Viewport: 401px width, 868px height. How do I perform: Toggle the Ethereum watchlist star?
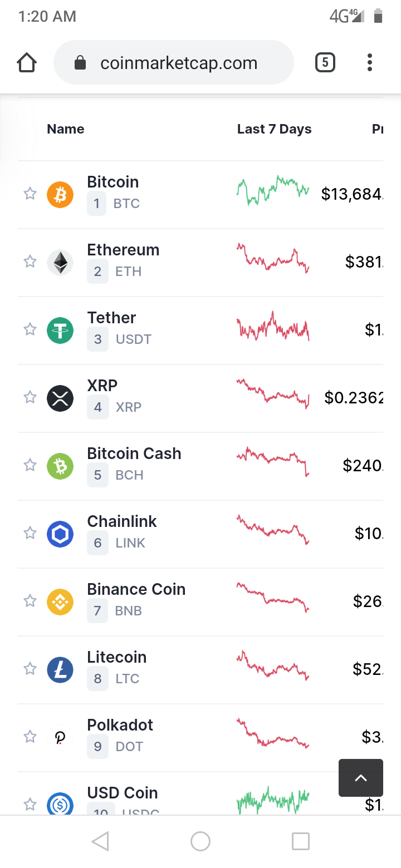30,262
